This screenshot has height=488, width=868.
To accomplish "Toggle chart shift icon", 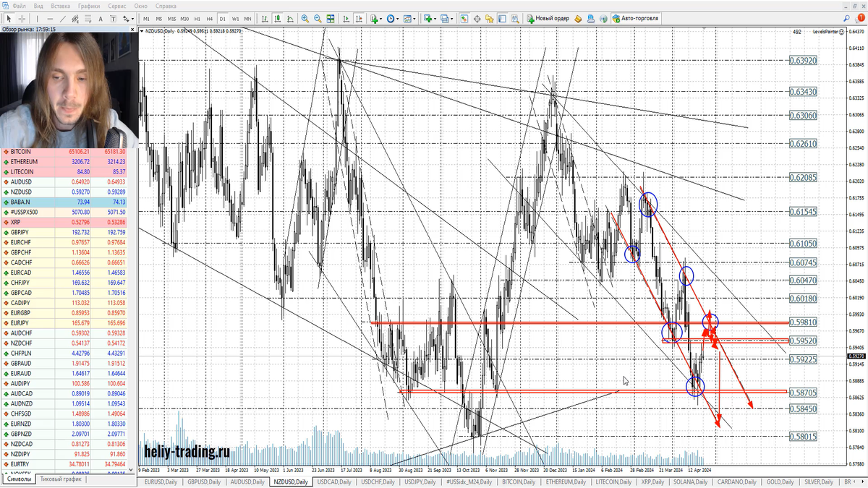I will click(359, 18).
